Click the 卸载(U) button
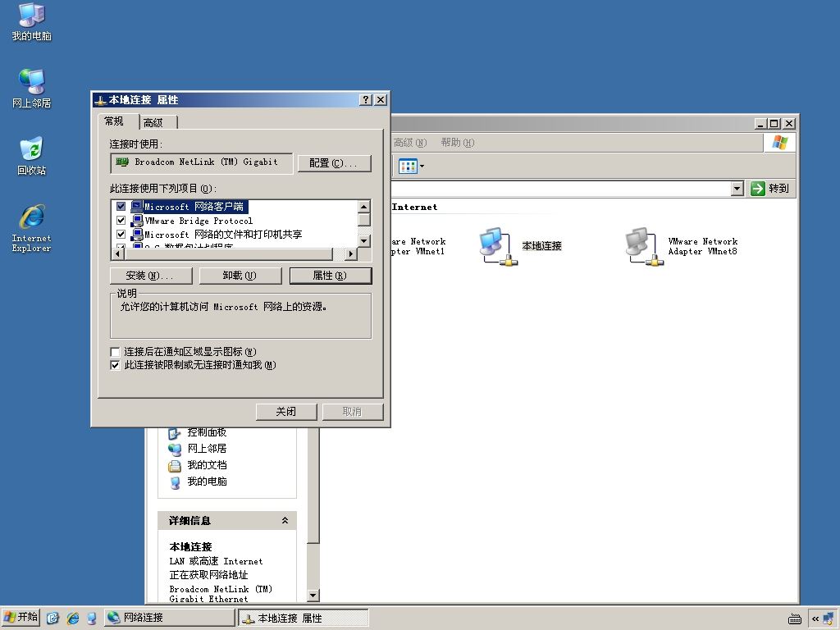840x630 pixels. coord(240,276)
